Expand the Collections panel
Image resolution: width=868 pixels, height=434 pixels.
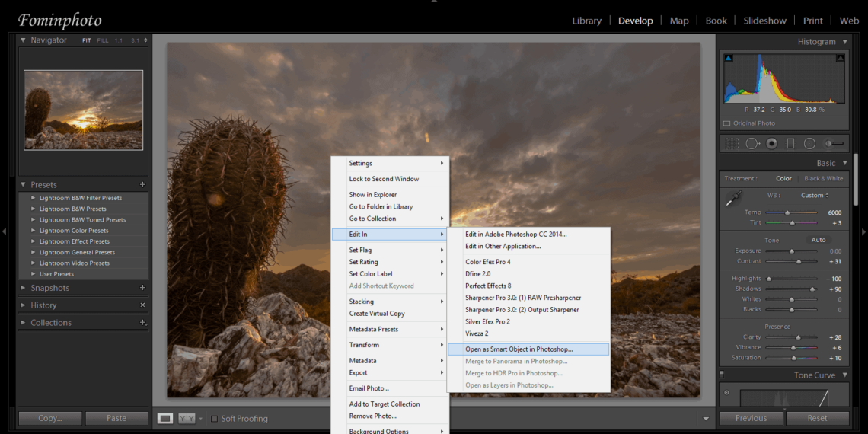(x=24, y=322)
